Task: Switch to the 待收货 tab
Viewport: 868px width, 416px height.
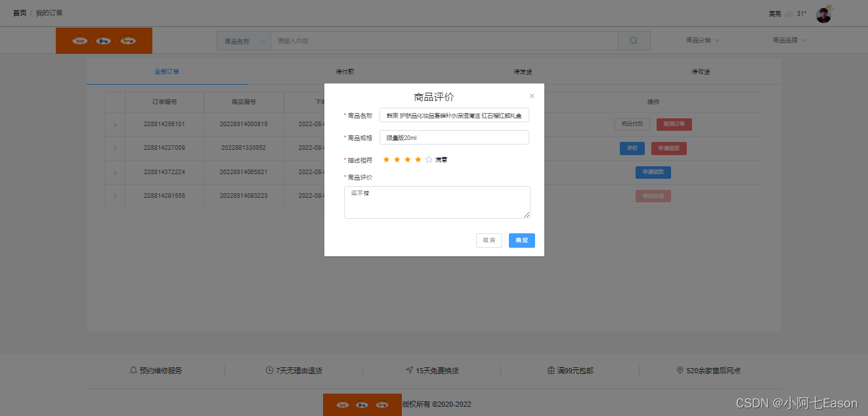Action: click(699, 71)
